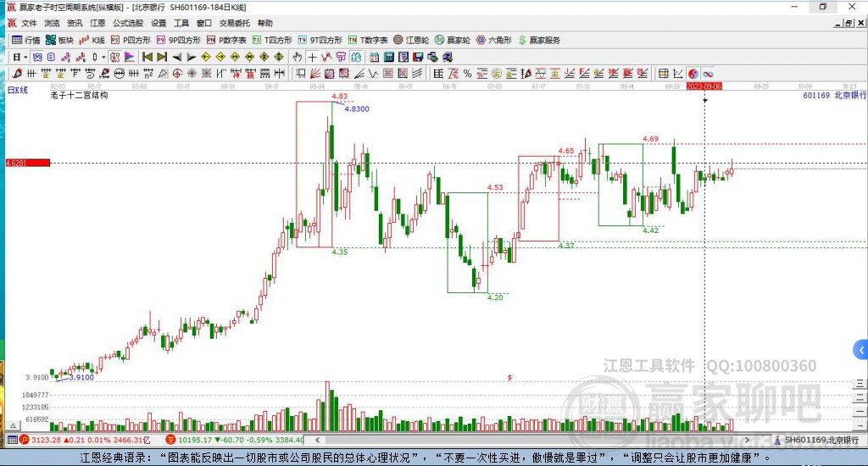Open the calendar icon in toolbar
This screenshot has width=868, height=466.
(374, 57)
